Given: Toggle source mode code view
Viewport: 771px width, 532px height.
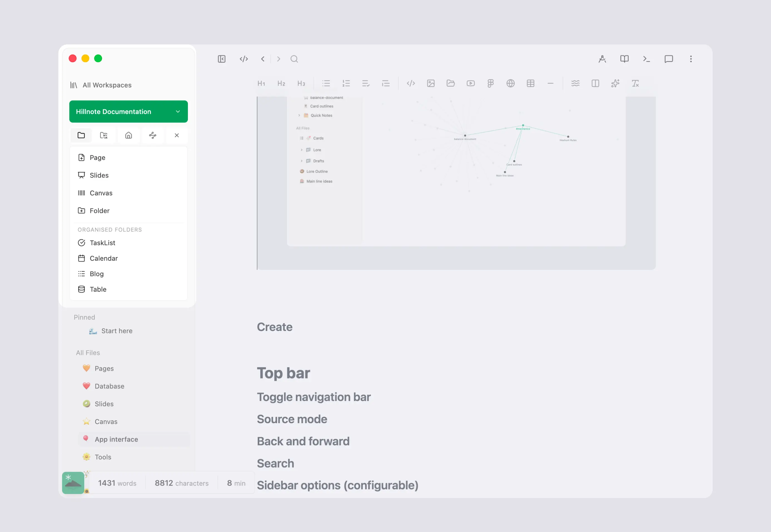Looking at the screenshot, I should click(244, 59).
